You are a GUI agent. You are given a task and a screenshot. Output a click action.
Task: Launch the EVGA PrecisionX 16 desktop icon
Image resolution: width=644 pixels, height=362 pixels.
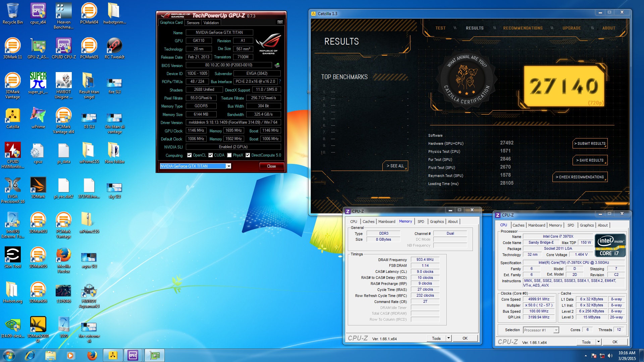[x=12, y=190]
